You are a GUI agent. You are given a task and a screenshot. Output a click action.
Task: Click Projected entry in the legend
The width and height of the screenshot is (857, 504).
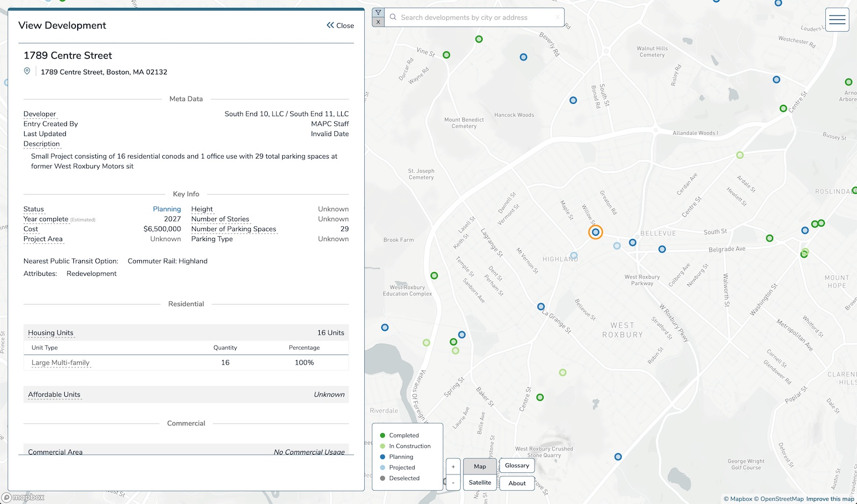tap(397, 468)
